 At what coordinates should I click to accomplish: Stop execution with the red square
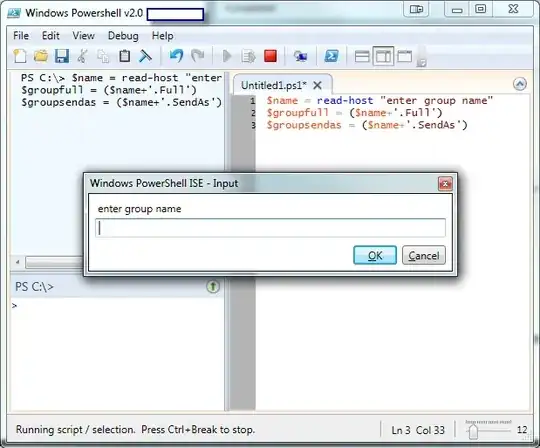pos(270,56)
